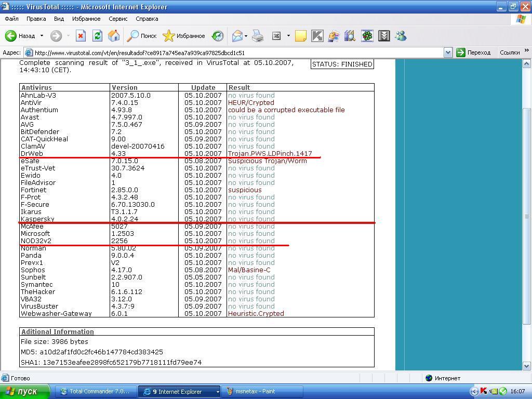Screen dimensions: 532x399
Task: Click the Переход go button
Action: tap(473, 52)
